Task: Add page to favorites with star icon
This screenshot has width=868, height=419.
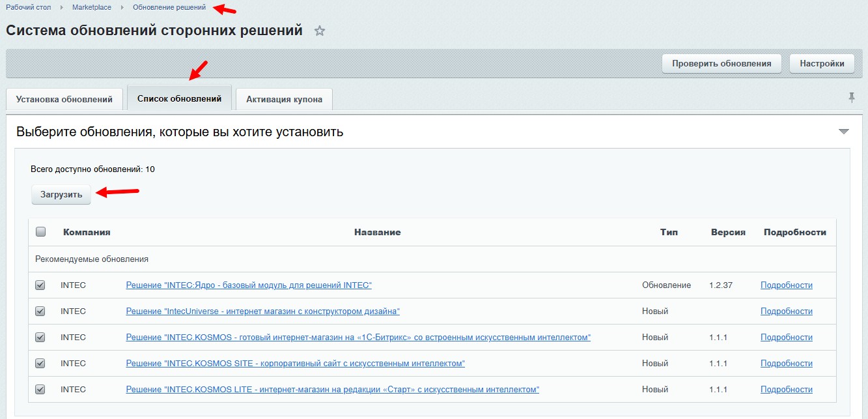Action: [x=320, y=31]
